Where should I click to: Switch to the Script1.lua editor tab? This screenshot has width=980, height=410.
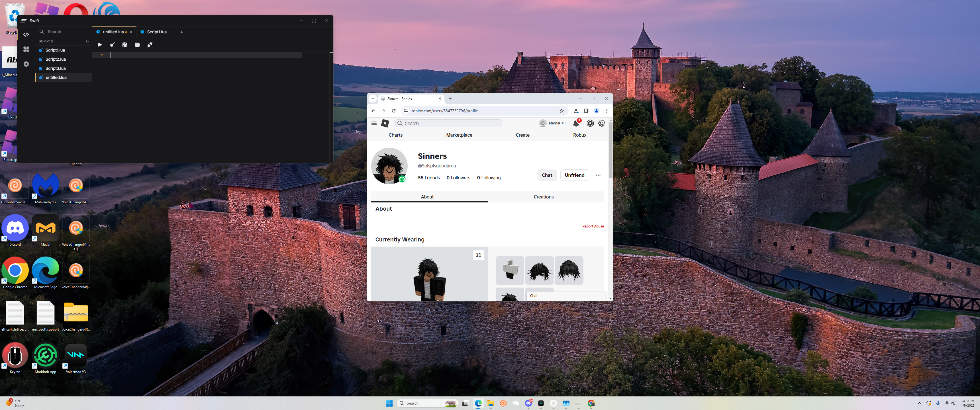pos(156,32)
